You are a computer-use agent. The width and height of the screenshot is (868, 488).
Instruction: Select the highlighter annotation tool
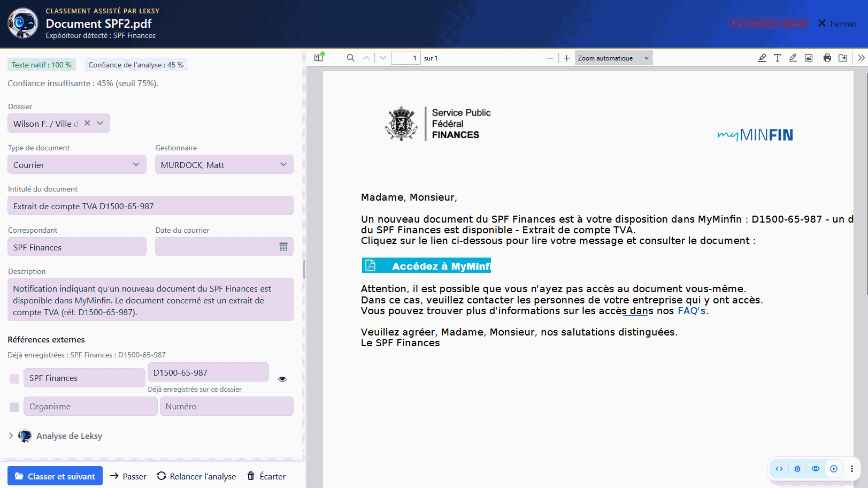(762, 58)
